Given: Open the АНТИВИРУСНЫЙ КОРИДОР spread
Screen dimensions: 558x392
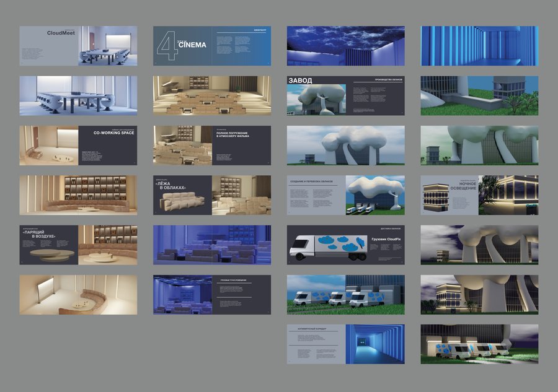Looking at the screenshot, I should click(x=346, y=344).
